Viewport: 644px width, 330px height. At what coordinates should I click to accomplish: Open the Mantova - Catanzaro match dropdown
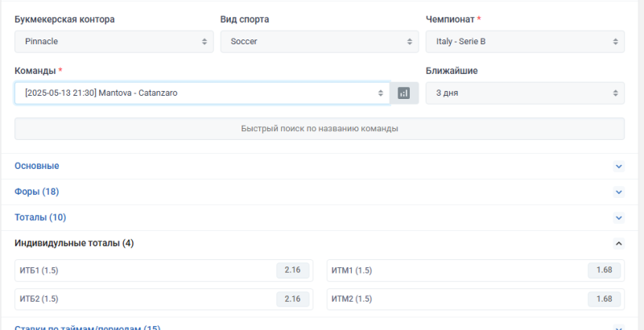(x=201, y=93)
